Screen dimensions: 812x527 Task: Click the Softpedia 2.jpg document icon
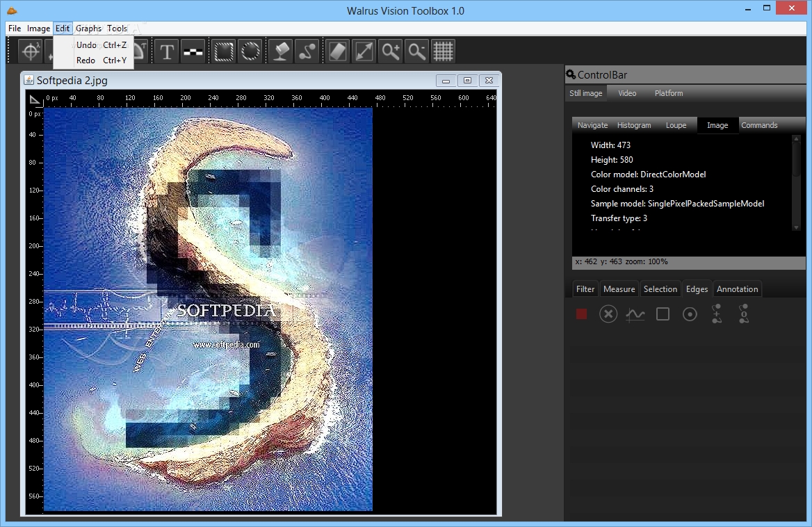click(29, 80)
